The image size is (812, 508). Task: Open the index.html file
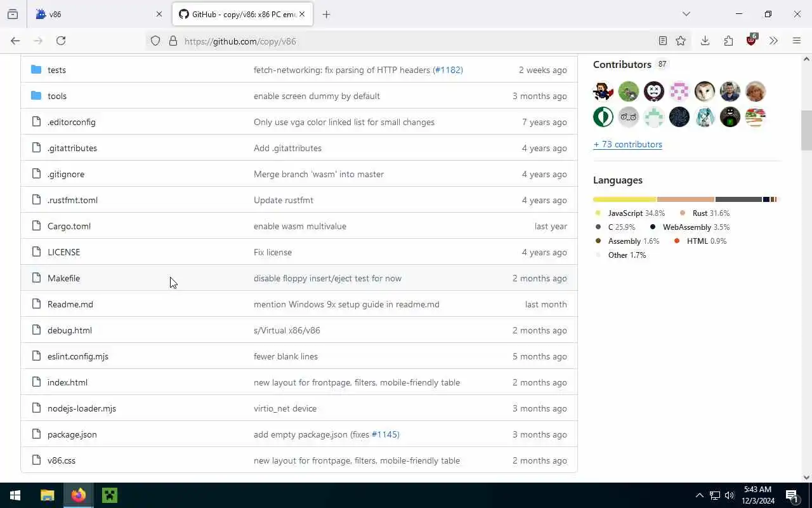[67, 382]
